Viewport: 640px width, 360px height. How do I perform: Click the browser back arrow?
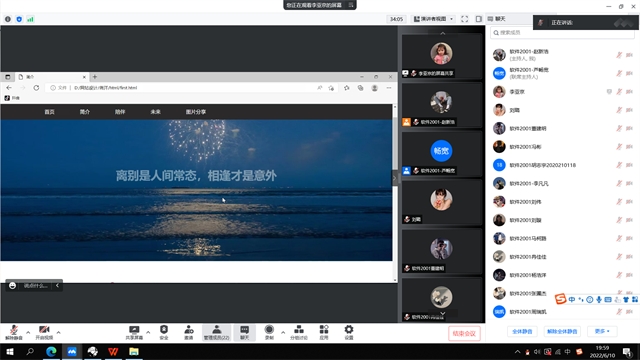coord(9,88)
